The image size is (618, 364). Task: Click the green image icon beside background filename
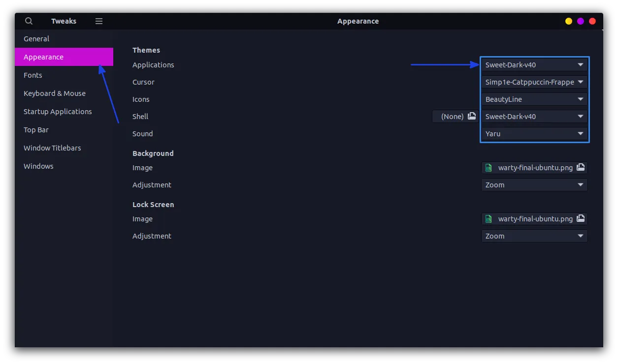488,167
